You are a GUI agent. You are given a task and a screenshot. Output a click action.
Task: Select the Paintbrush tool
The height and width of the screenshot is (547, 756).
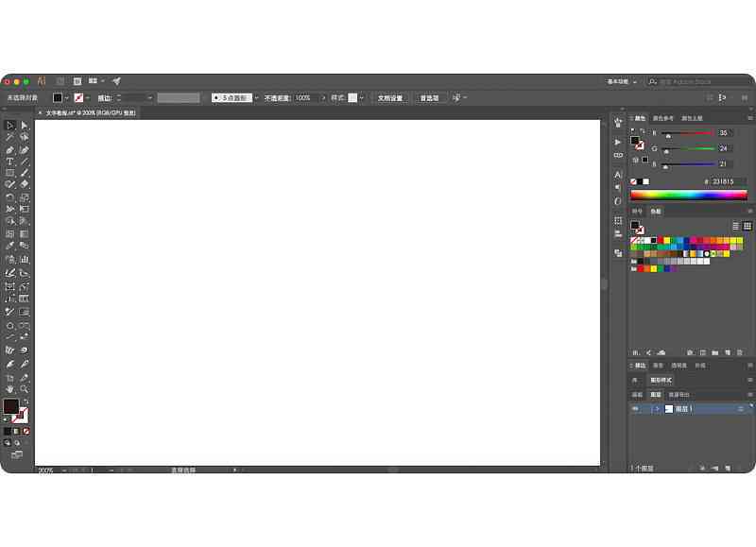pos(25,173)
